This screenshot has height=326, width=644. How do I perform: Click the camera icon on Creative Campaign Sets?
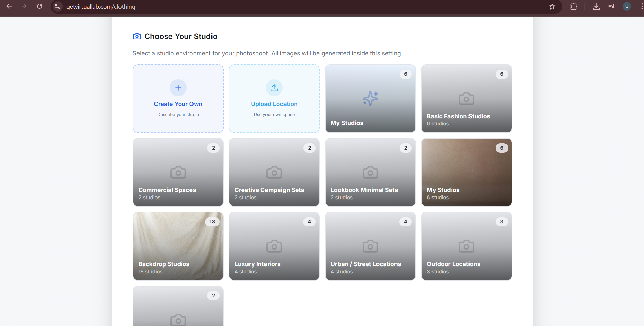(x=274, y=172)
